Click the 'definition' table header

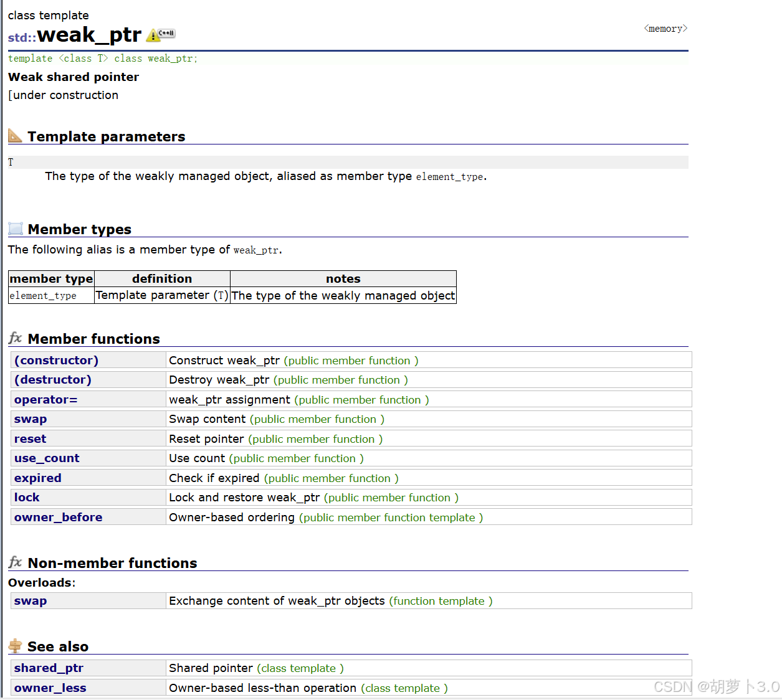point(162,278)
